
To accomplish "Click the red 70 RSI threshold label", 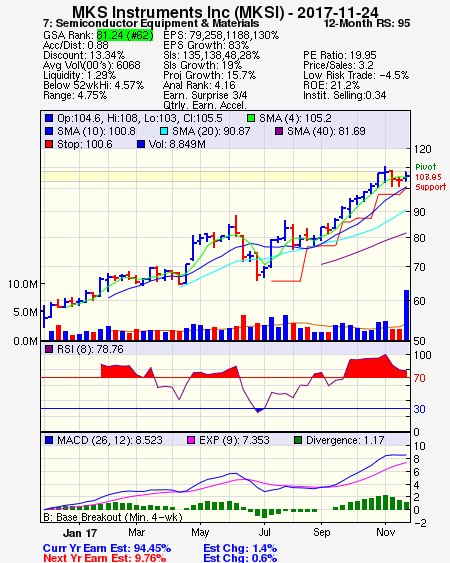I will point(419,378).
